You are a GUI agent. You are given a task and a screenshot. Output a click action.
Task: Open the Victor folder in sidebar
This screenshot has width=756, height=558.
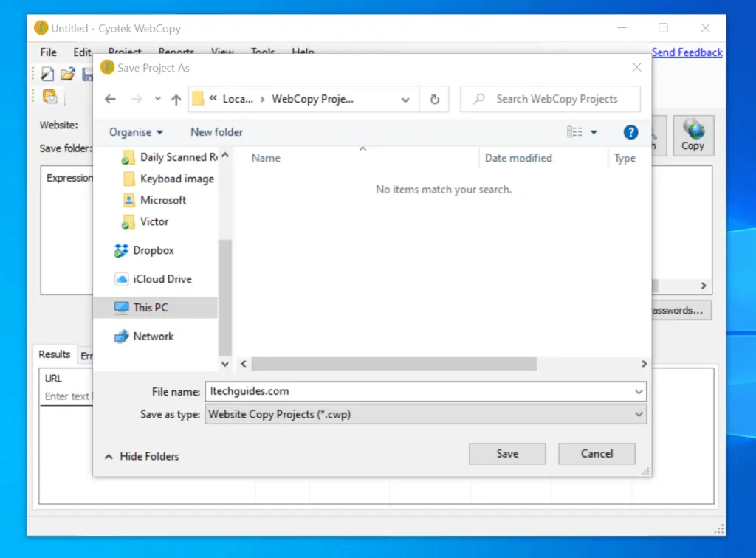[x=145, y=221]
